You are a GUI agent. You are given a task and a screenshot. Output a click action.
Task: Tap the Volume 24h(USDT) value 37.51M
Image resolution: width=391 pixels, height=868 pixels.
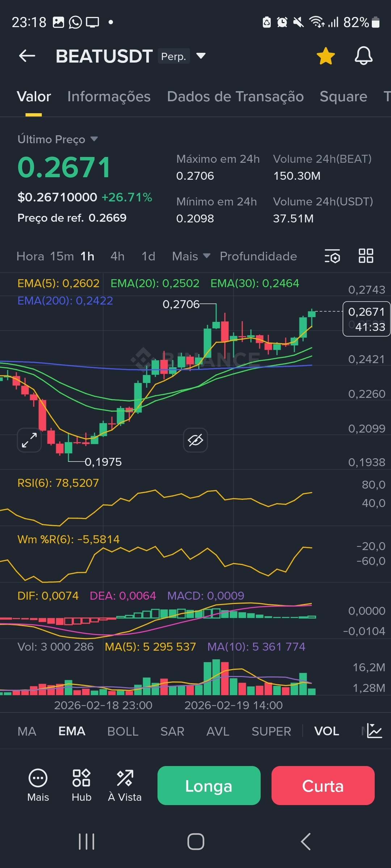(293, 218)
